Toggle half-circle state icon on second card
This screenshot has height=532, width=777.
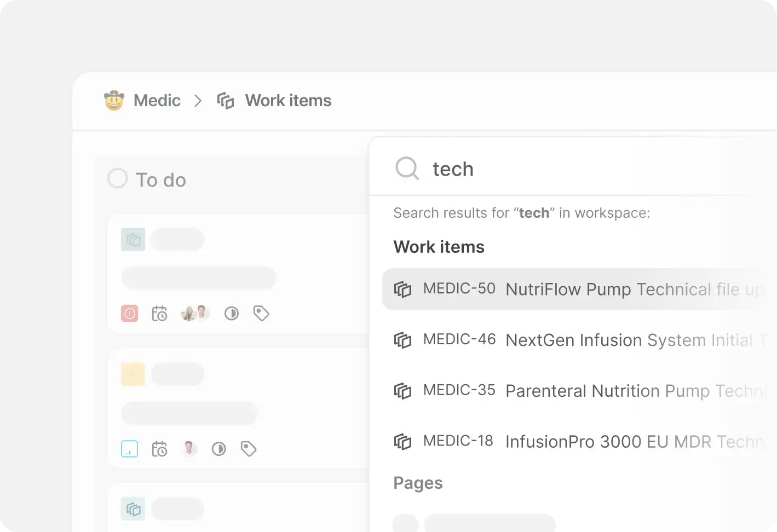219,449
